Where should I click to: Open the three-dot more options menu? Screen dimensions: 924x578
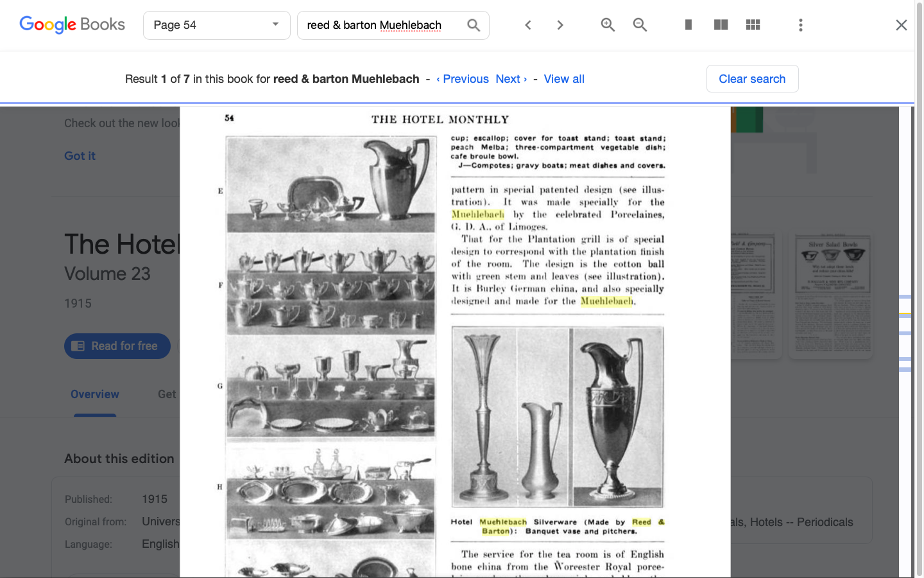click(x=800, y=25)
